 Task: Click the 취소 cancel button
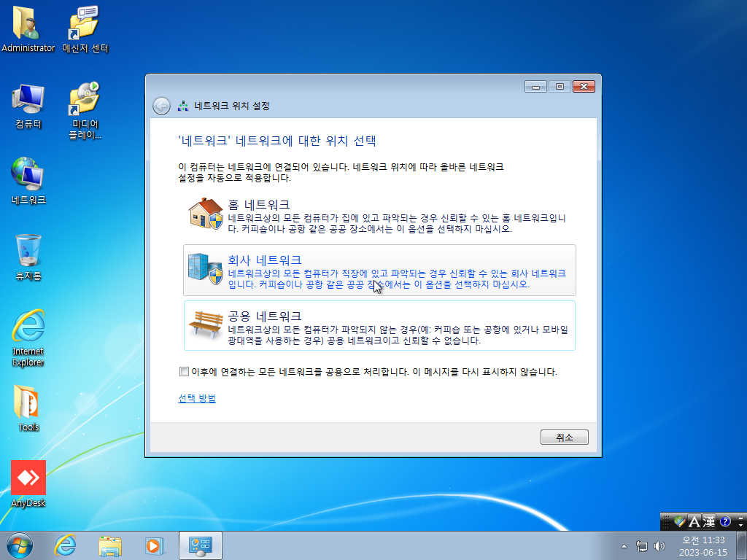(565, 437)
